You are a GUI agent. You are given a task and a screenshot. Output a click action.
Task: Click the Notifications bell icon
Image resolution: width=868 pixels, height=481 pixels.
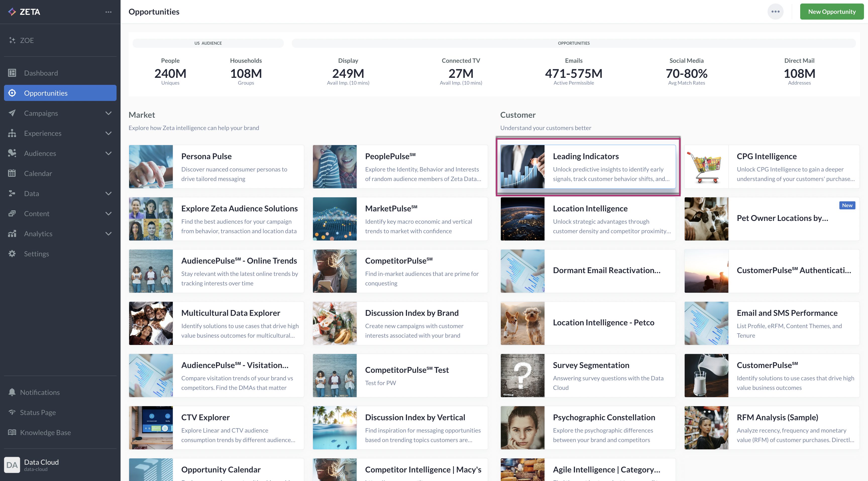(x=12, y=392)
